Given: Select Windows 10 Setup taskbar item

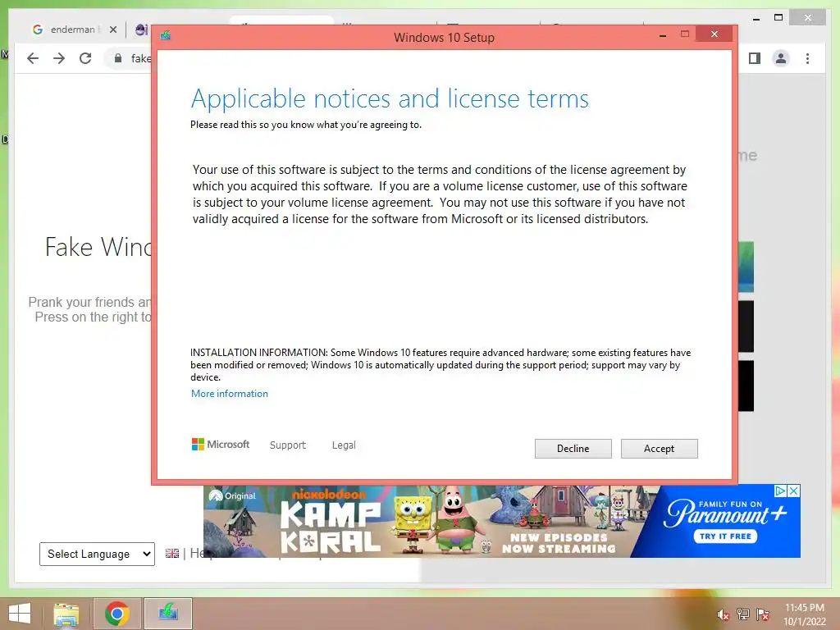Looking at the screenshot, I should point(168,614).
